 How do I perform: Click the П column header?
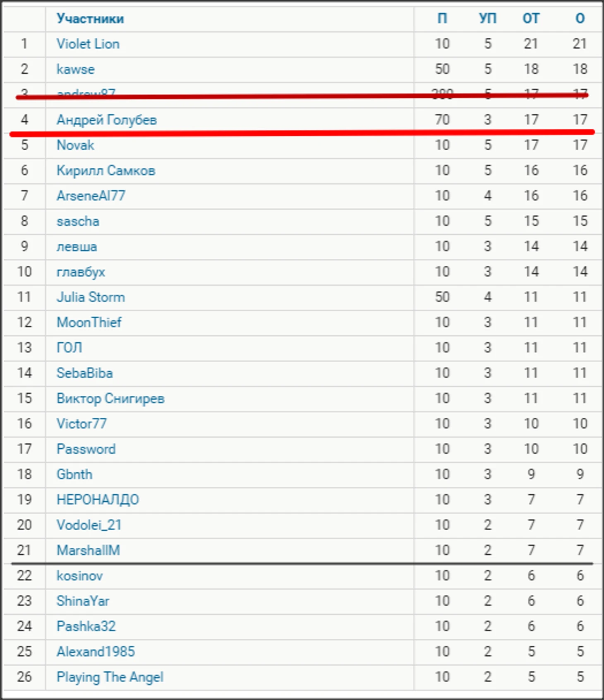[442, 19]
